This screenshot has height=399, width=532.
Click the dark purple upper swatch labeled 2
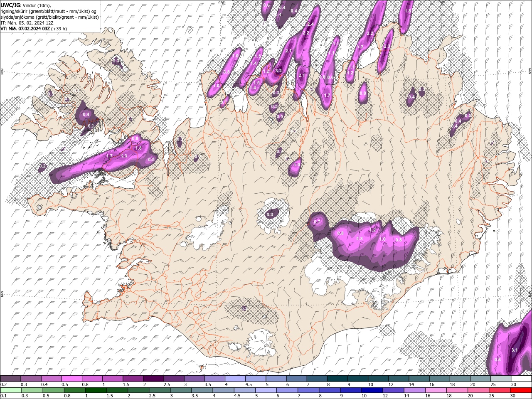click(x=153, y=379)
